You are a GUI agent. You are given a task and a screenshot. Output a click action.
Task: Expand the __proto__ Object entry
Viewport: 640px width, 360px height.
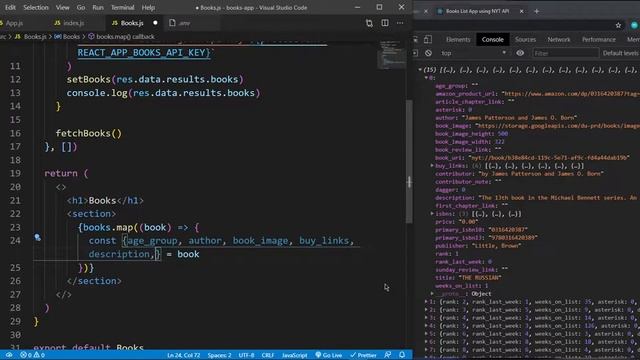pyautogui.click(x=432, y=293)
